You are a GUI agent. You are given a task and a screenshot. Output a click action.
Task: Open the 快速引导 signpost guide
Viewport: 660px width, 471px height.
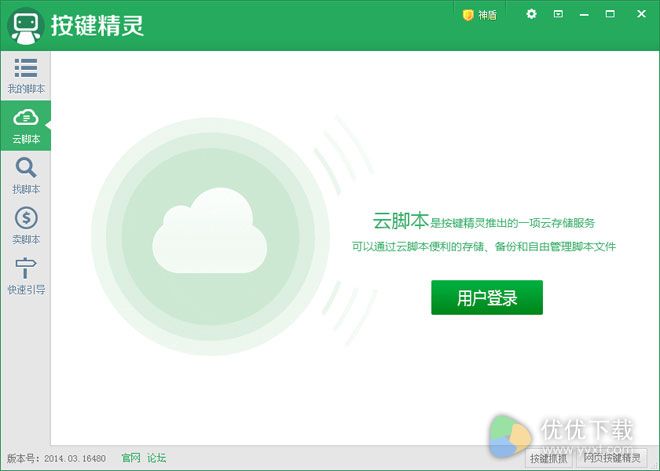(26, 276)
